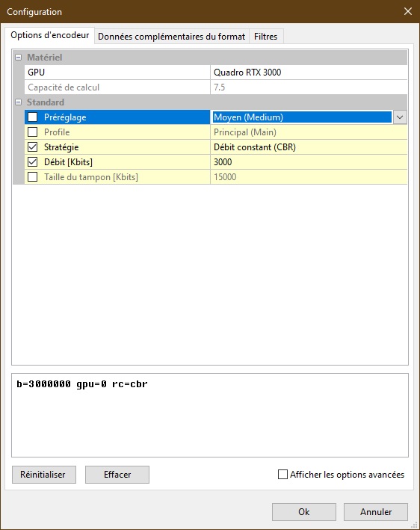Cancel with the Annuler button
Viewport: 420px width, 530px height.
pos(376,512)
